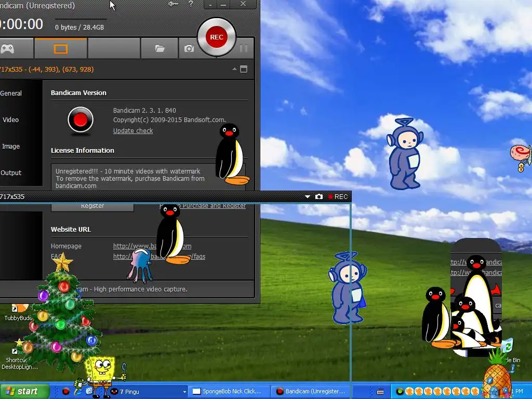Switch to Bandicam (Unregistered) taskbar button
532x399 pixels.
click(312, 391)
